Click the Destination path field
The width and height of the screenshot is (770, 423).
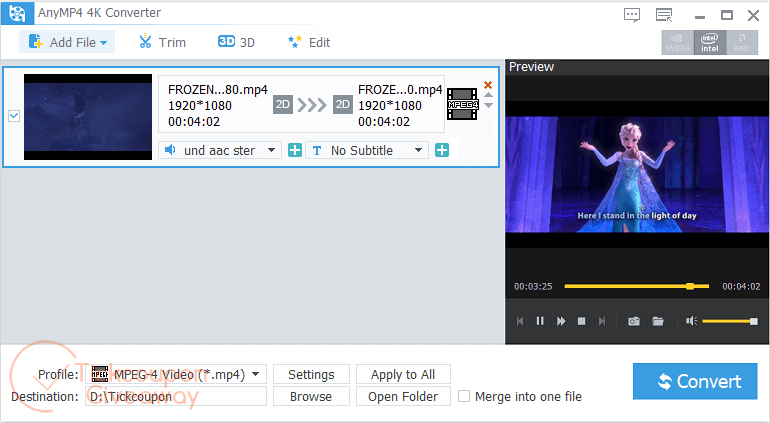(x=176, y=396)
